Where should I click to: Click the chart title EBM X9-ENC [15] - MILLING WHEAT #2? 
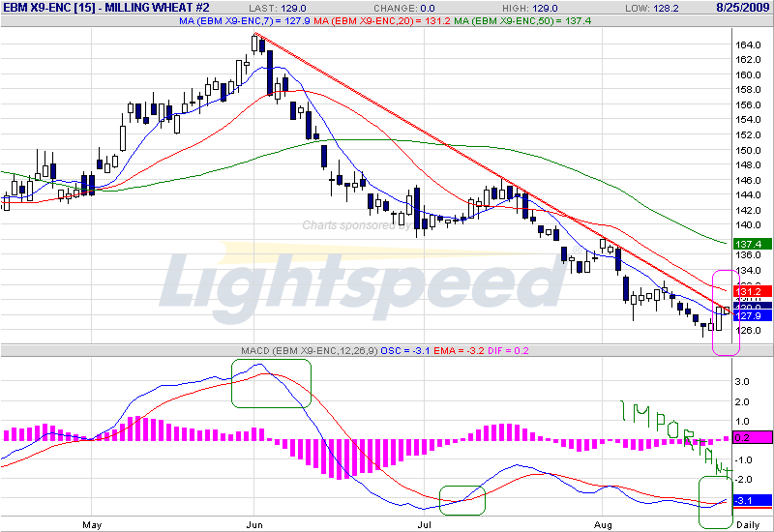(x=106, y=8)
